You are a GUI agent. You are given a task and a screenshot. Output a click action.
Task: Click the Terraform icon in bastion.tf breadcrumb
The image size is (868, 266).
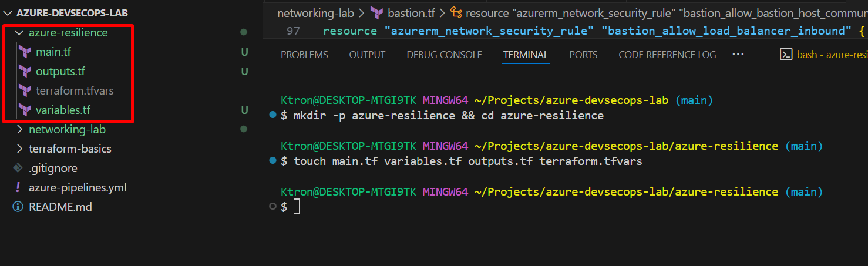[377, 13]
